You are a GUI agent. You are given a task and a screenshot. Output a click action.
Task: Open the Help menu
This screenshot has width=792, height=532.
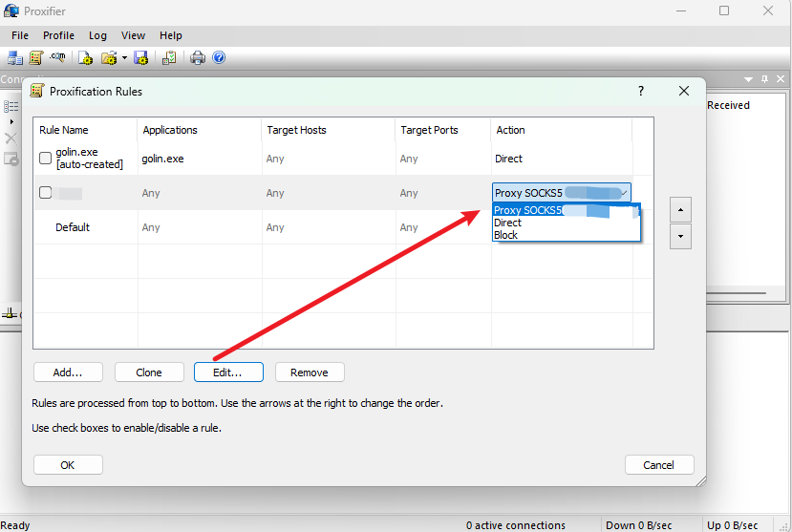[171, 36]
